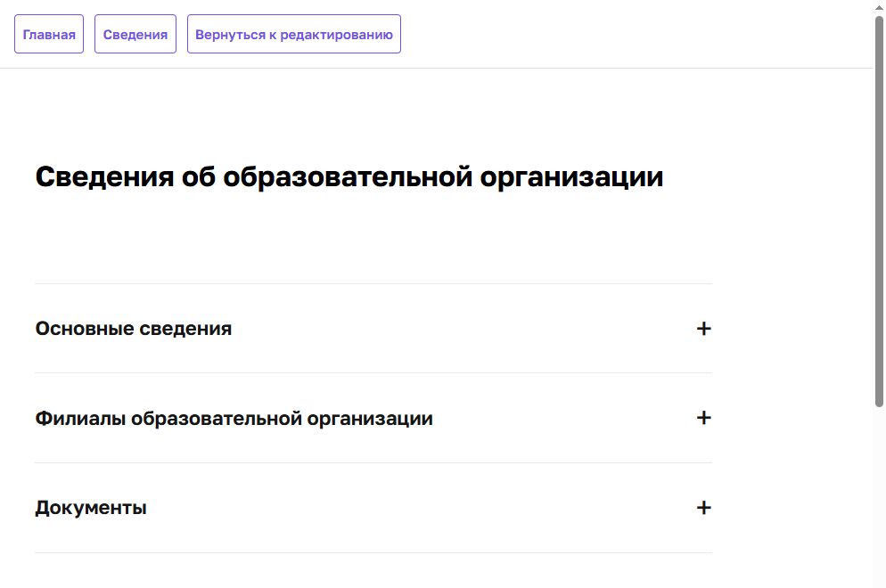Expand Основные сведения with plus icon
The width and height of the screenshot is (886, 588).
click(703, 329)
